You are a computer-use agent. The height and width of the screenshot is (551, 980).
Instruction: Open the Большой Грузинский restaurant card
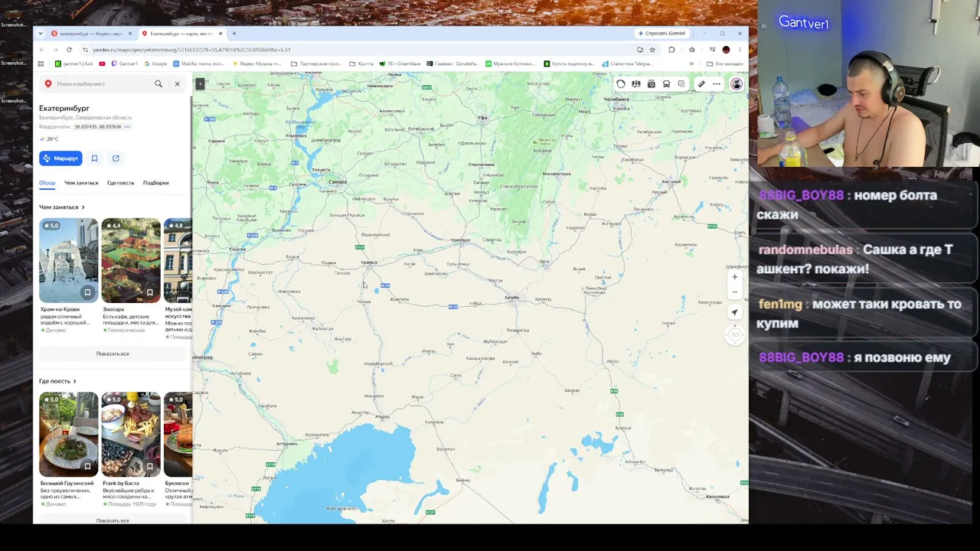point(68,434)
